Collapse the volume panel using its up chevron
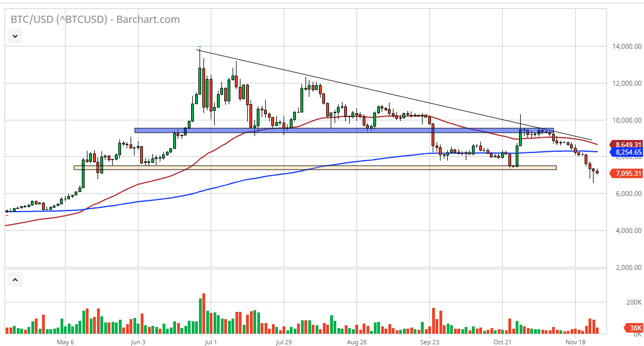The image size is (644, 346). [x=15, y=278]
